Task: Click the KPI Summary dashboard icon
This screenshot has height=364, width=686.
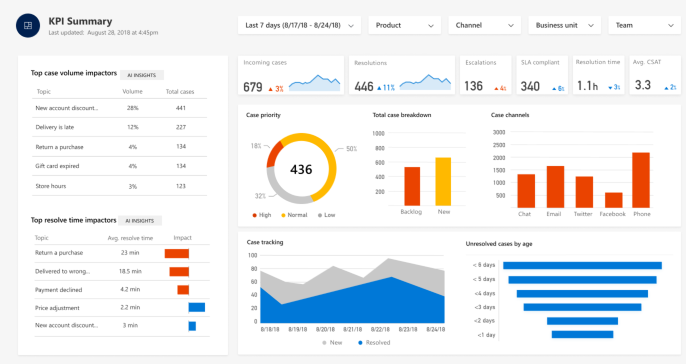Action: click(28, 25)
